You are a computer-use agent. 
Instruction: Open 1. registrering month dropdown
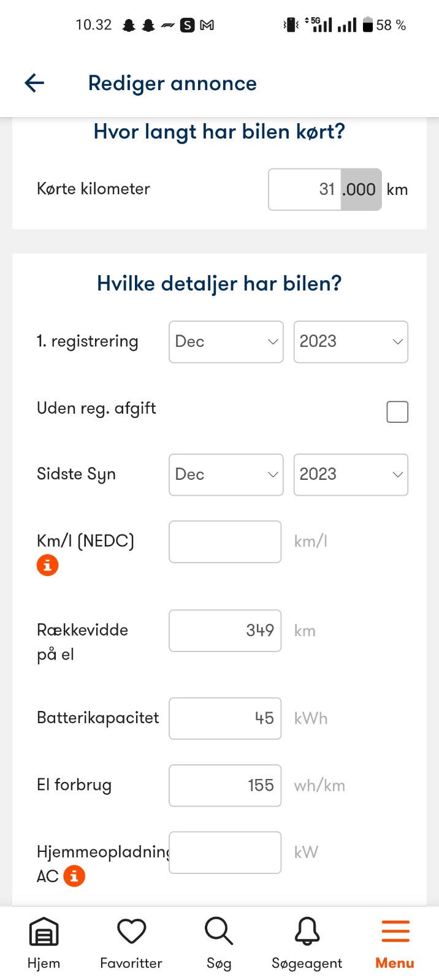click(x=226, y=342)
